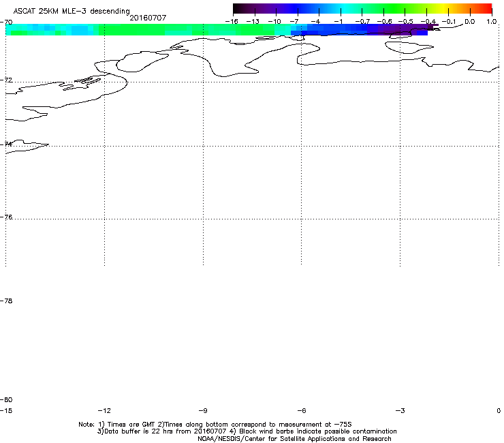Click the -15 longitude axis label

click(6, 410)
